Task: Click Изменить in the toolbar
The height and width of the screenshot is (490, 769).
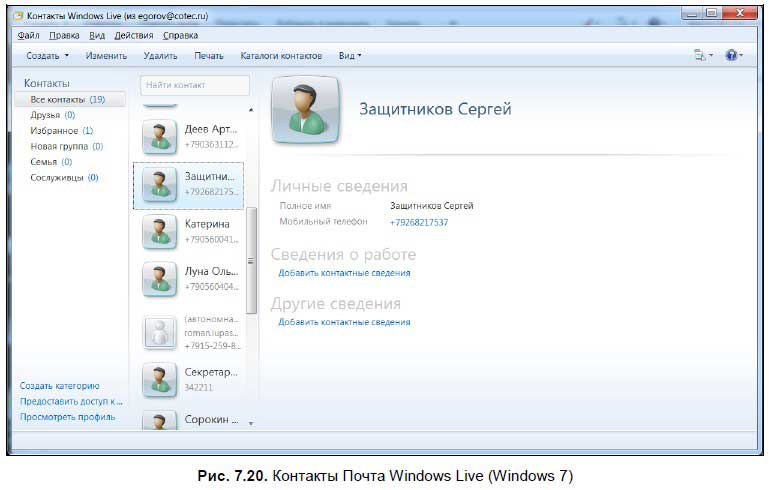Action: pos(106,56)
